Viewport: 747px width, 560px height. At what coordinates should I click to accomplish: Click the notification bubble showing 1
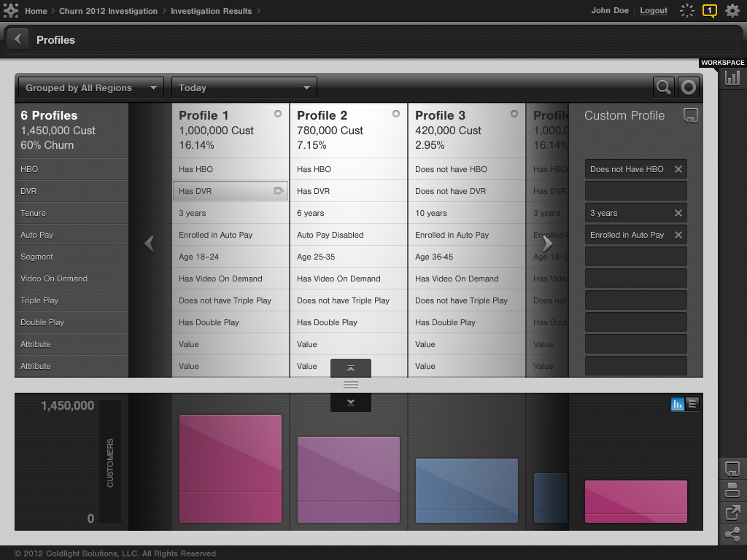coord(709,10)
